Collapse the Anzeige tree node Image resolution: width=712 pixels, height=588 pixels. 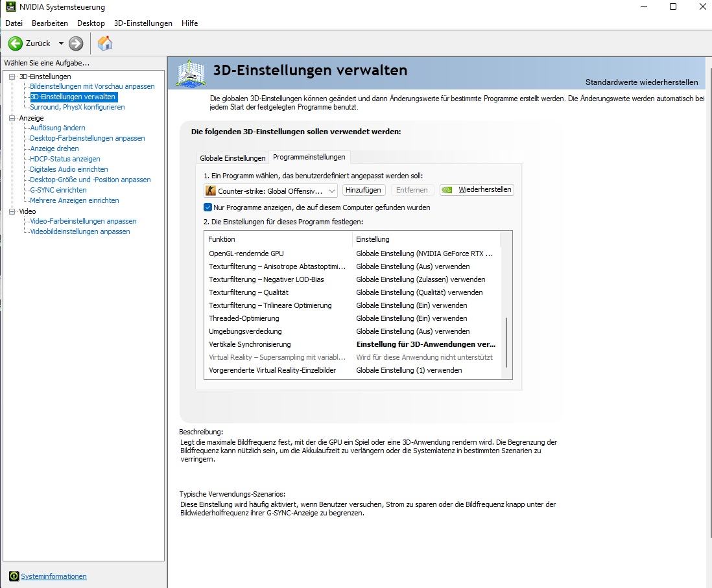12,118
